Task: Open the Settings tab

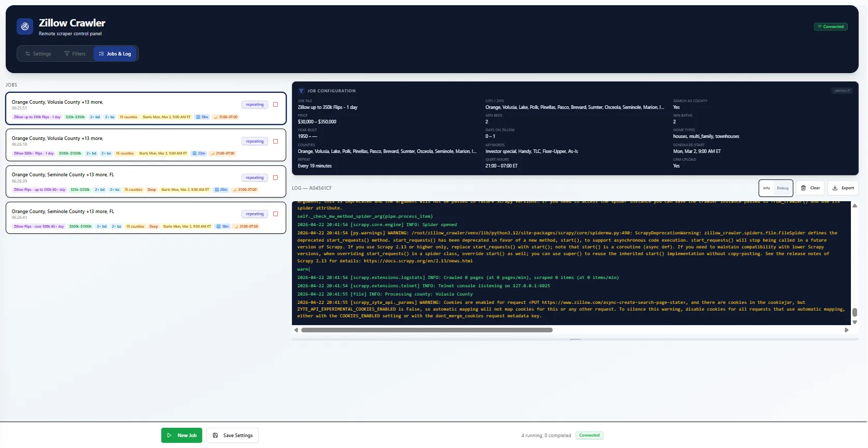Action: [x=38, y=54]
